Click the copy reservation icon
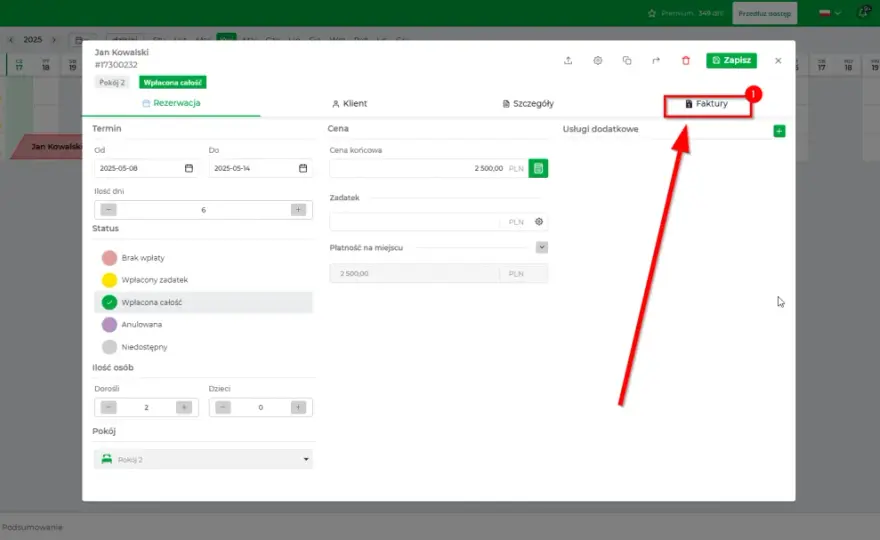The width and height of the screenshot is (880, 540). pos(627,61)
